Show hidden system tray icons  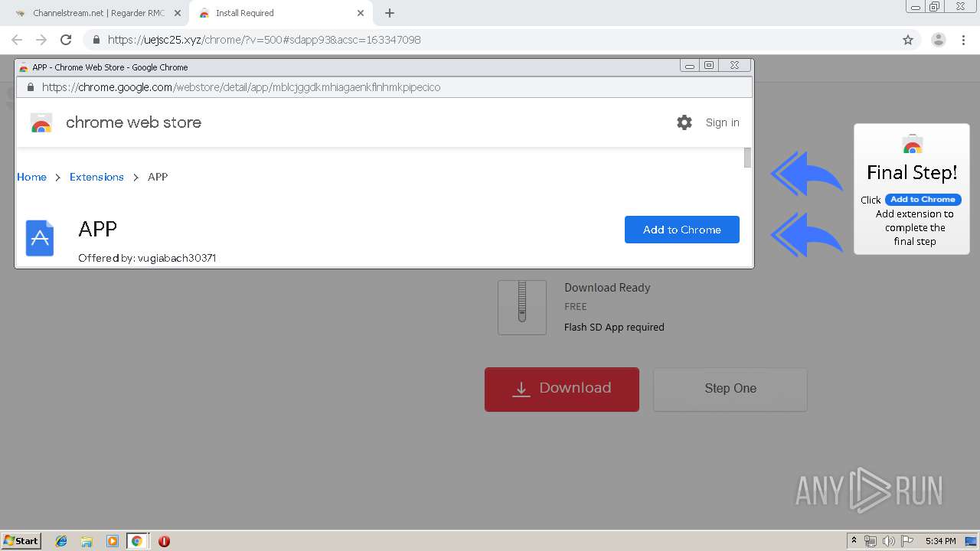pos(854,541)
